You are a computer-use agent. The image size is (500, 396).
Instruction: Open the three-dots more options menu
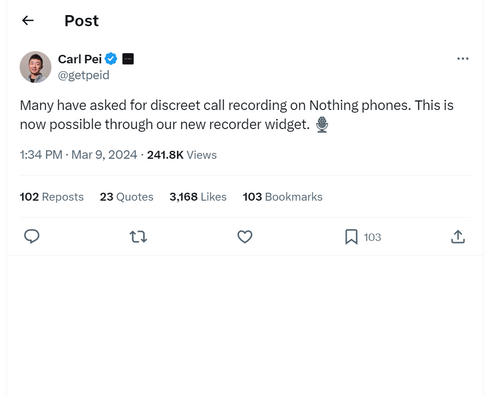click(x=463, y=59)
